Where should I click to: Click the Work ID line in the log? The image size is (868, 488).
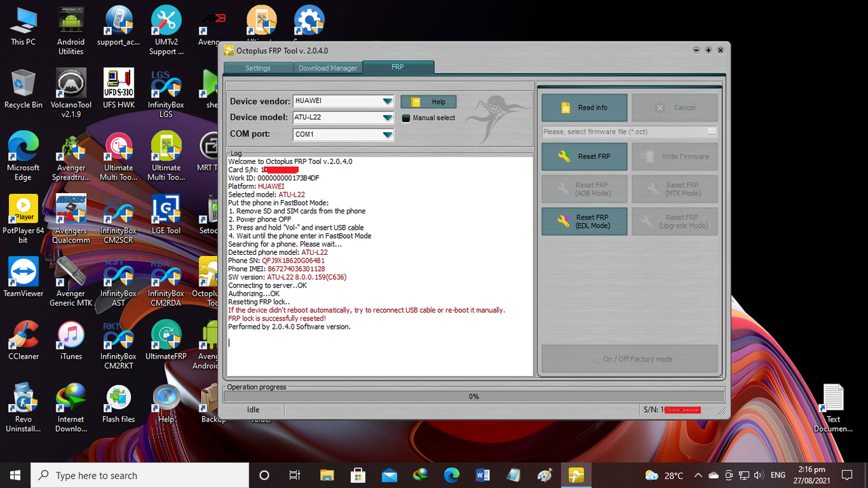coord(273,178)
